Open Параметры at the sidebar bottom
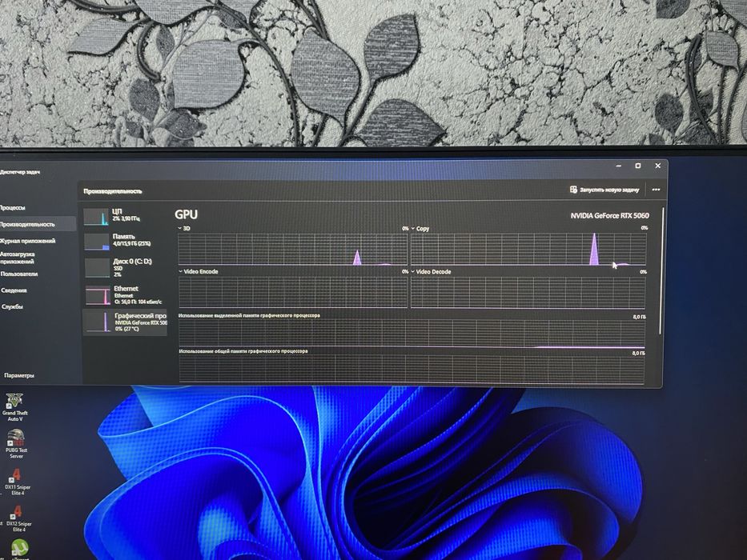The image size is (747, 560). pos(19,375)
